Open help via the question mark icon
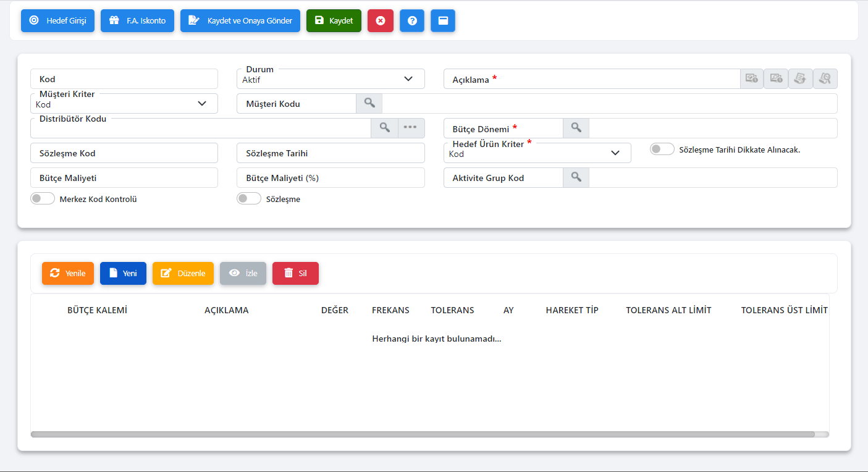The image size is (868, 472). [412, 20]
